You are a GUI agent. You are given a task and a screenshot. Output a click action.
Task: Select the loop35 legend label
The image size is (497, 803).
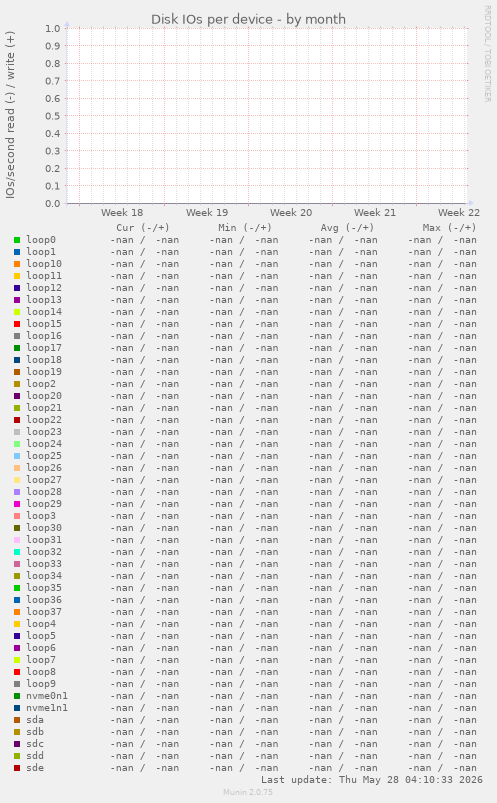pyautogui.click(x=44, y=588)
